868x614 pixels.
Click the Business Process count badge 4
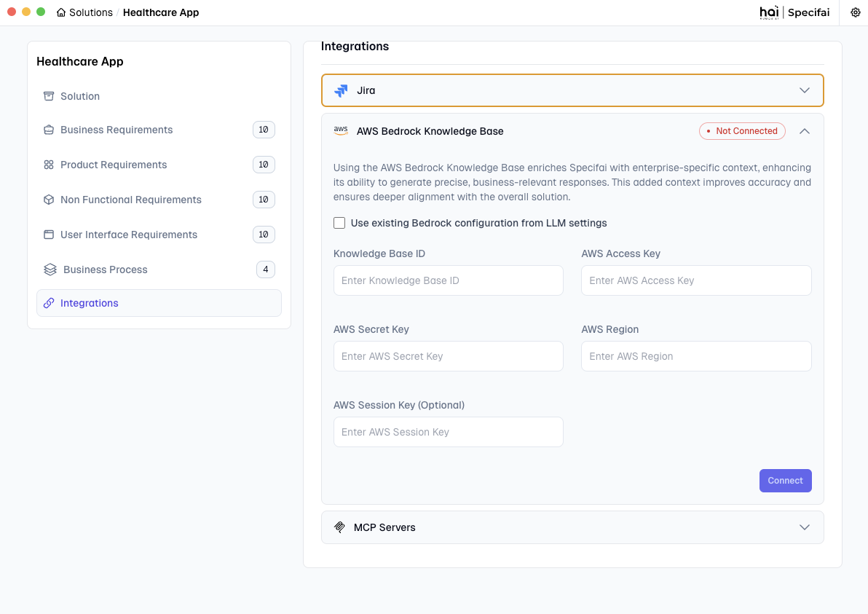point(266,269)
